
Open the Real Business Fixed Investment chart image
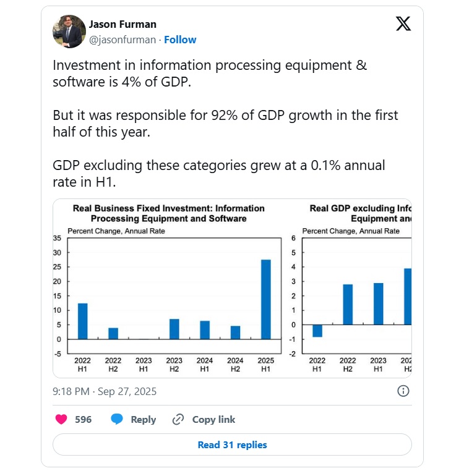click(x=168, y=287)
